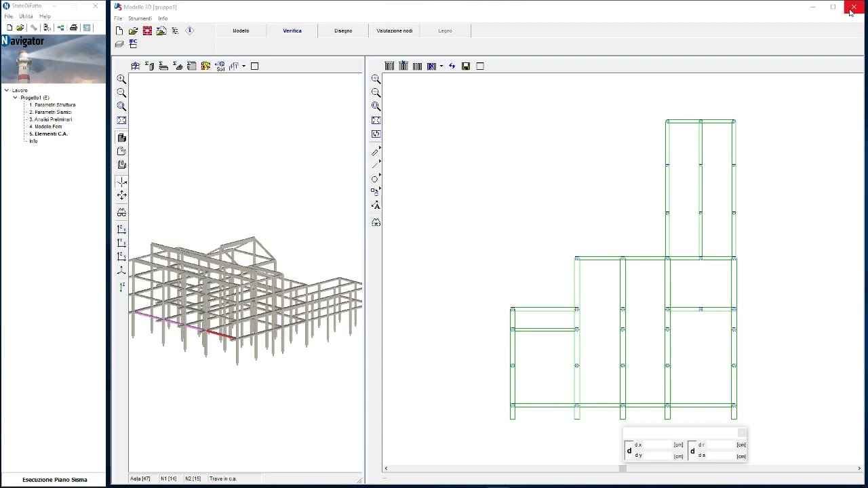Open the Legno tab

coord(445,30)
